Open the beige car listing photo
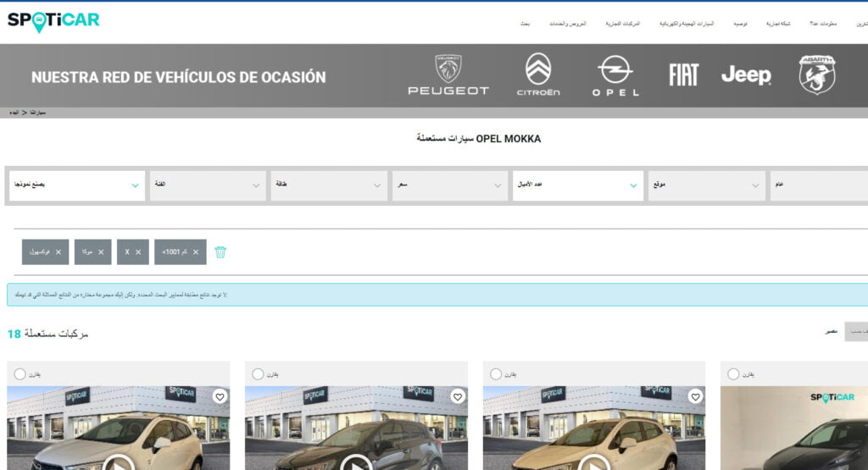Image resolution: width=868 pixels, height=470 pixels. [x=594, y=428]
